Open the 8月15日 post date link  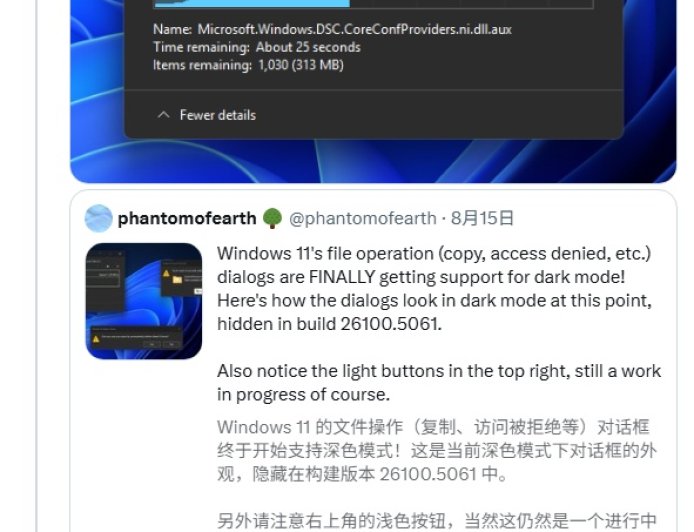tap(482, 218)
